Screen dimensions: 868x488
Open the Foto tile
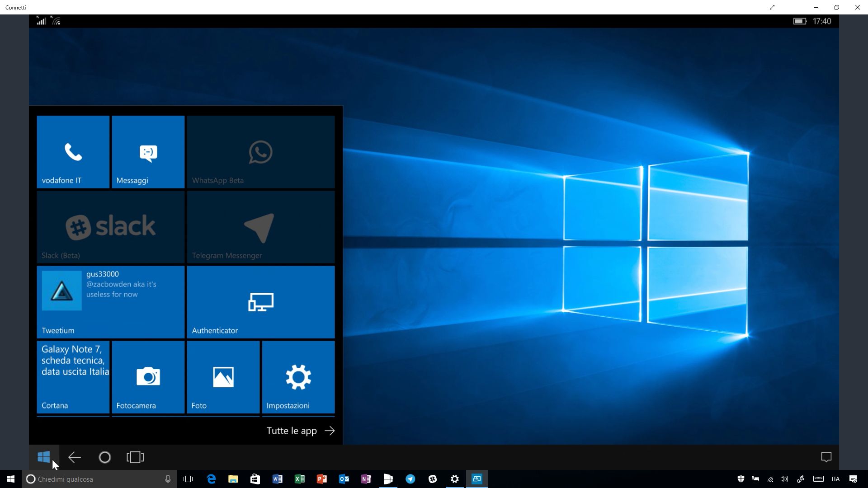(x=223, y=377)
